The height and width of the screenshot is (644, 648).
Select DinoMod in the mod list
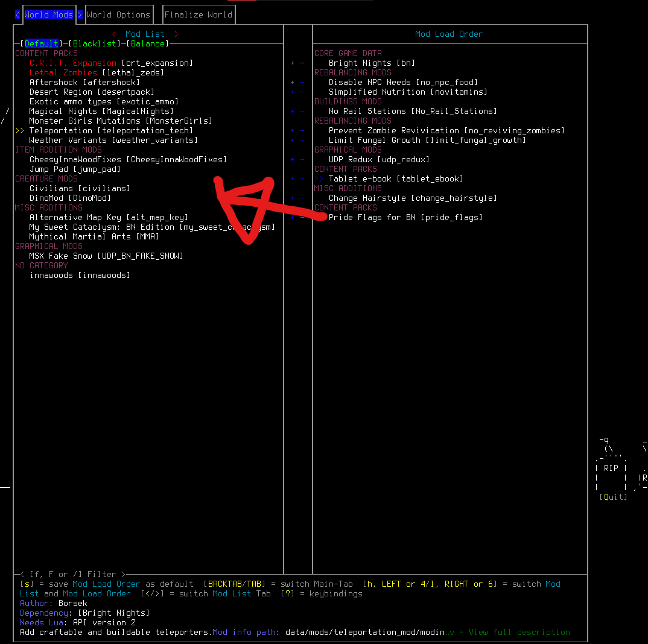pyautogui.click(x=70, y=198)
